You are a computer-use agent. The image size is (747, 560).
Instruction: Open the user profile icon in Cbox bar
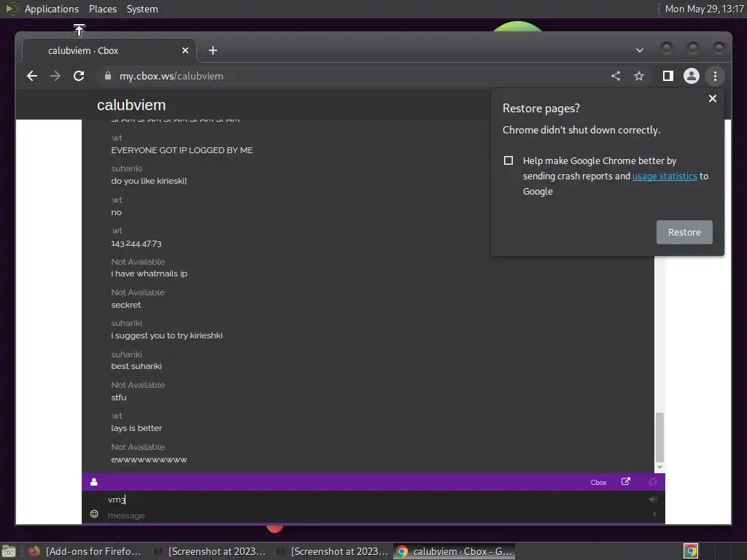(94, 482)
